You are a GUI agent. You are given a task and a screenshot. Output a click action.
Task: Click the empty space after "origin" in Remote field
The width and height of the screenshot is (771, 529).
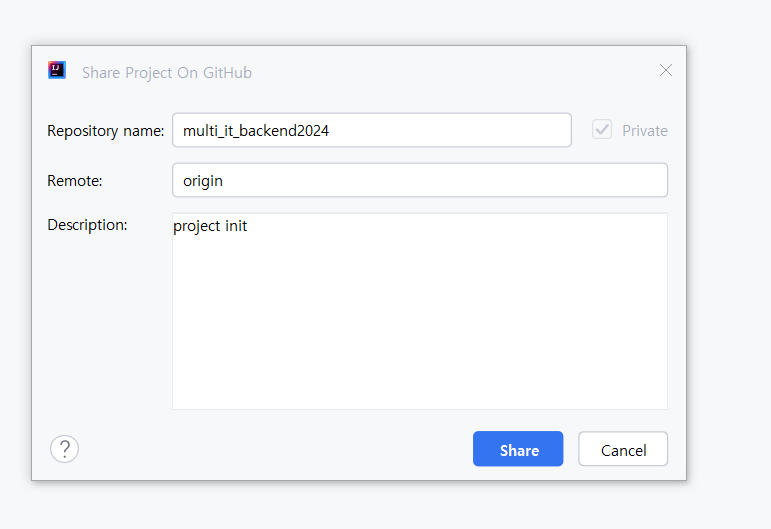[443, 180]
